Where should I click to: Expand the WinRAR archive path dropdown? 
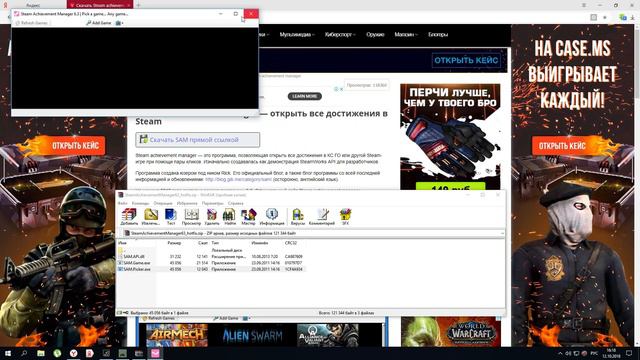click(x=502, y=233)
